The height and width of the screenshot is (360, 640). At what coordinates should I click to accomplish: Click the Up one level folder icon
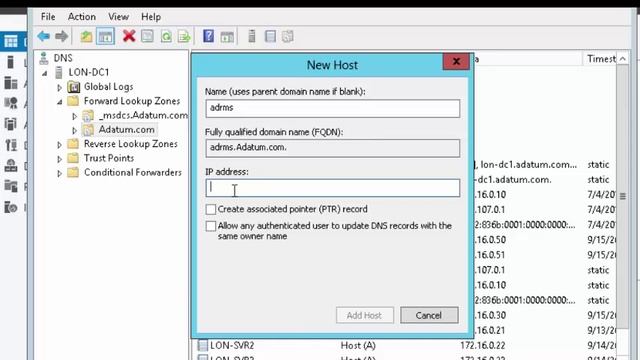click(x=86, y=37)
